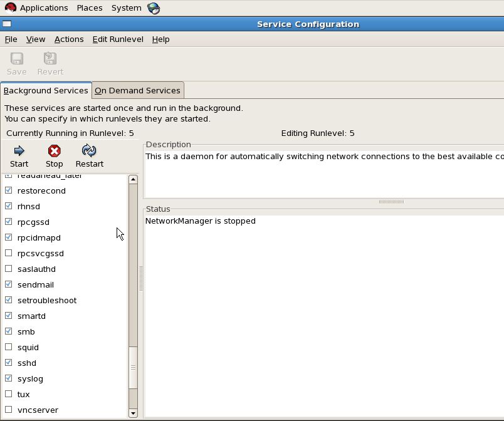Toggle the rpcgssd checkbox
The width and height of the screenshot is (504, 421).
coord(9,222)
